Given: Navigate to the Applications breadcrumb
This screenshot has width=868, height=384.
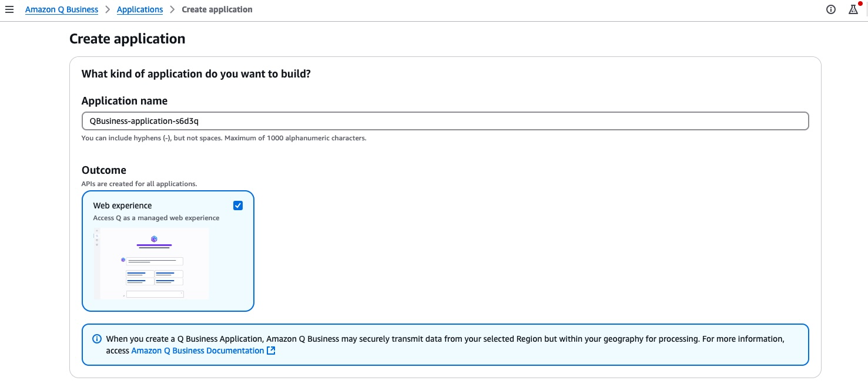Looking at the screenshot, I should 140,9.
